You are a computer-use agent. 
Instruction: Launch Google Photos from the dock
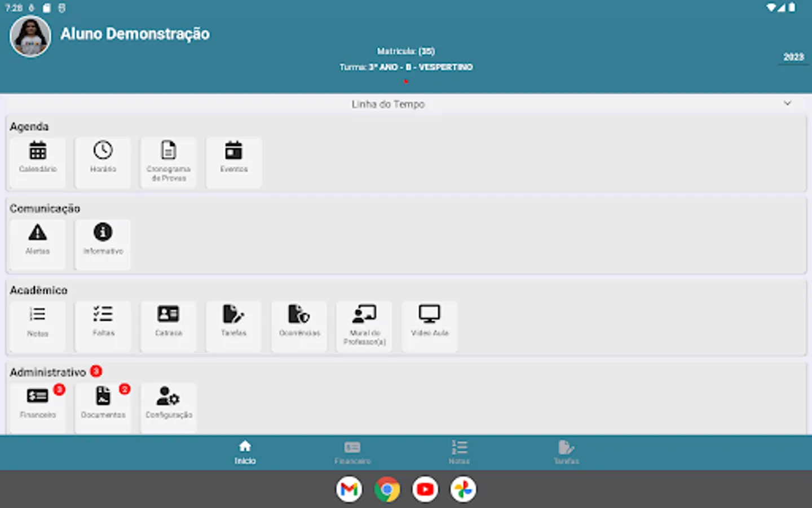click(x=463, y=489)
